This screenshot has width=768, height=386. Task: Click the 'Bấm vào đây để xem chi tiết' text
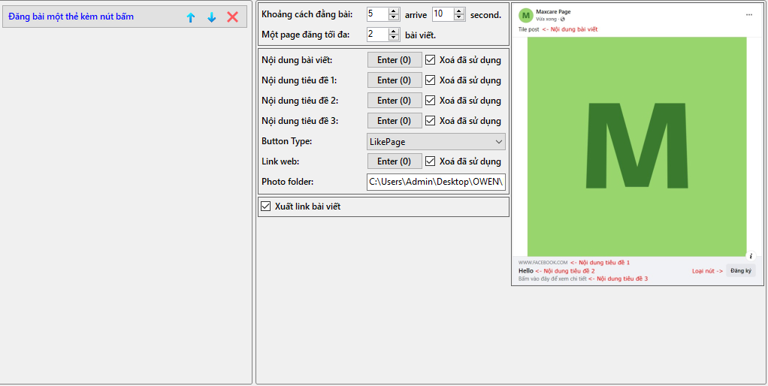coord(552,279)
